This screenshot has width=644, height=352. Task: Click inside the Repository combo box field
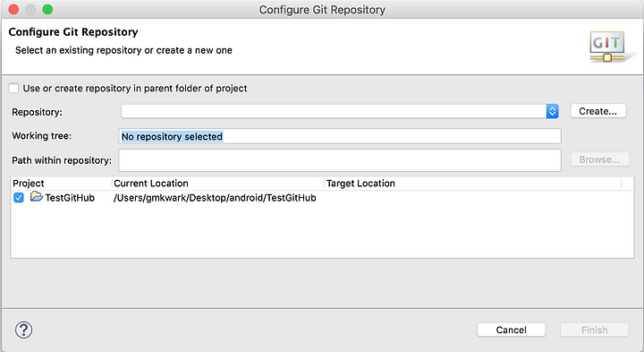[x=334, y=111]
